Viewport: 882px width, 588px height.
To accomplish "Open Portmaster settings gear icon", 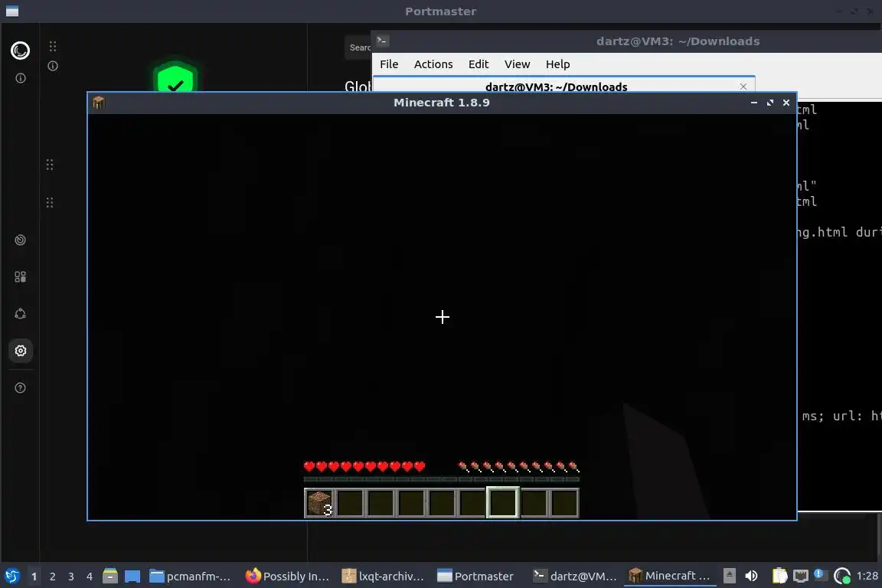I will [x=20, y=351].
